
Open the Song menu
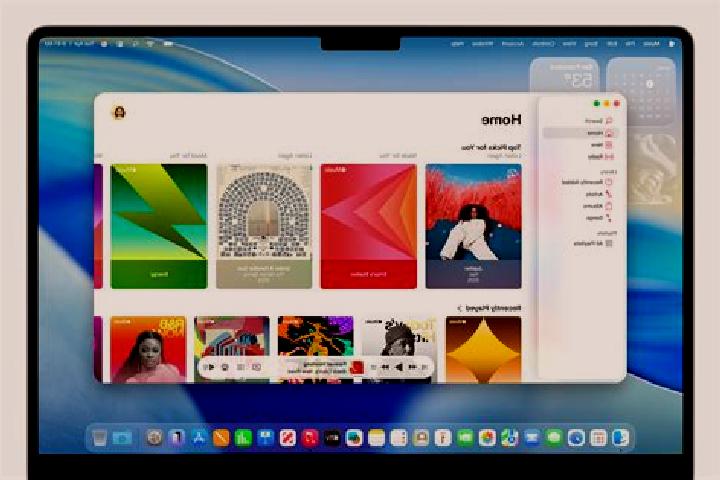click(x=591, y=44)
